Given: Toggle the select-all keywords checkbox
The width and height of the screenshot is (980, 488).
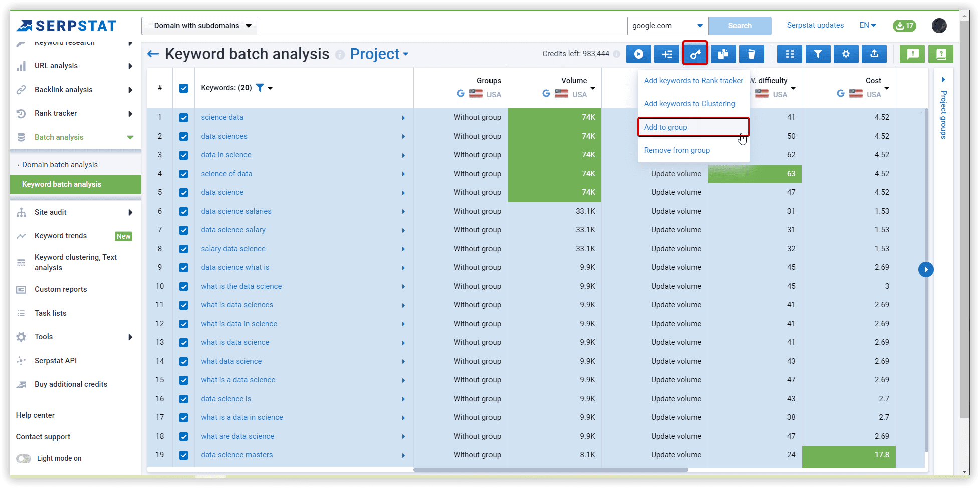Looking at the screenshot, I should pyautogui.click(x=184, y=88).
